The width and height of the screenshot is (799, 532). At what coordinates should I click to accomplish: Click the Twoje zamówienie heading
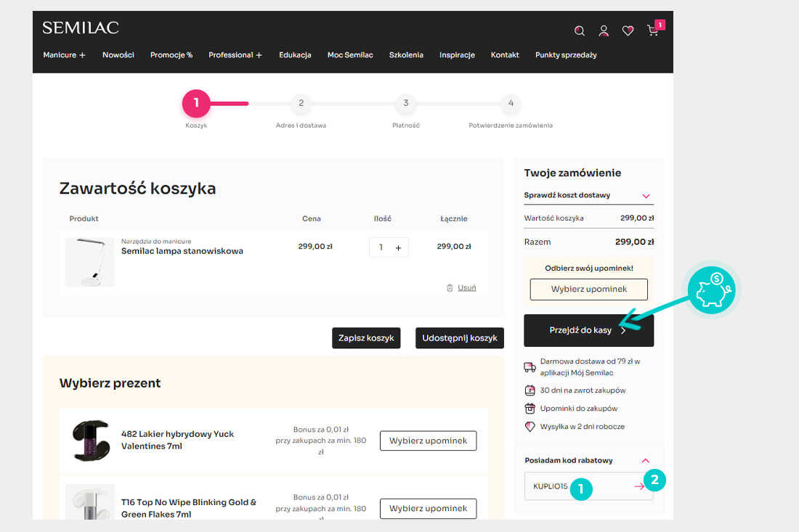click(x=572, y=173)
